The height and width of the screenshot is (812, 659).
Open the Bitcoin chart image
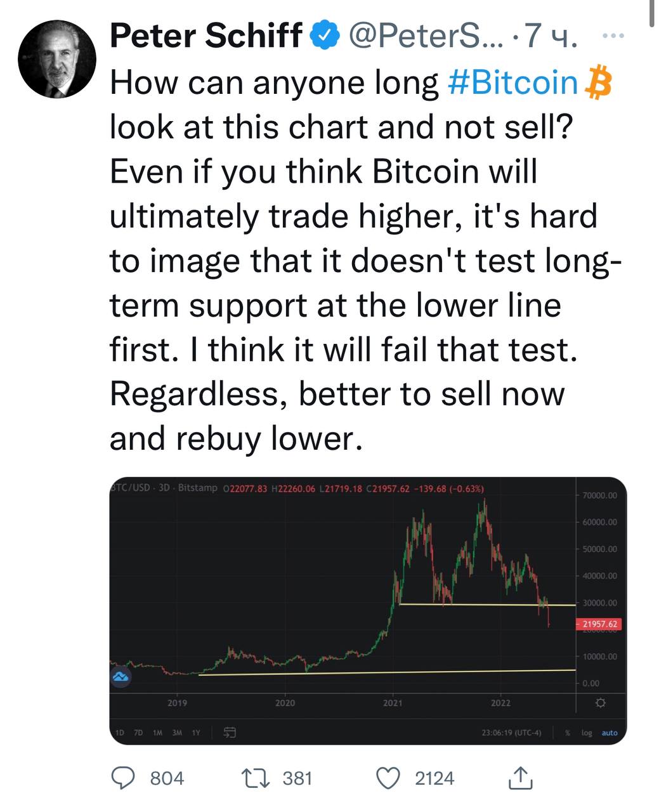[x=368, y=610]
